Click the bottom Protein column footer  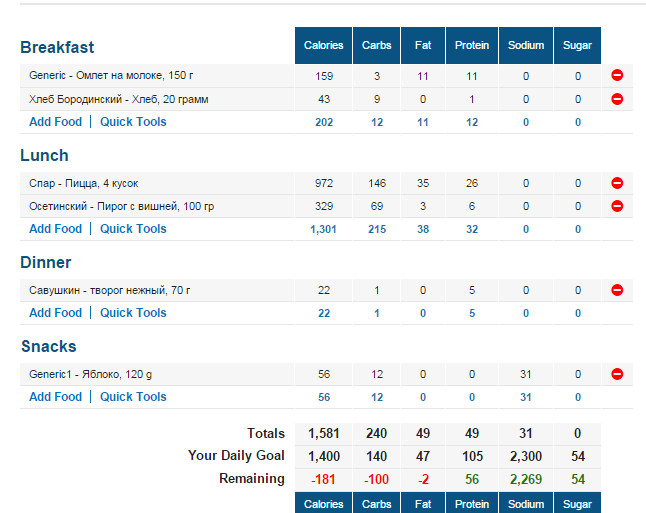(472, 504)
